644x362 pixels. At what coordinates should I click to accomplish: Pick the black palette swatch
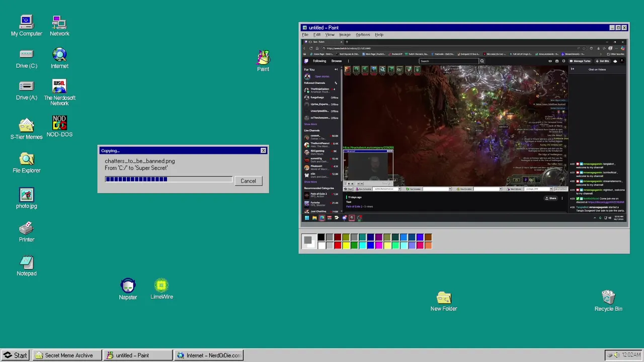pyautogui.click(x=321, y=237)
